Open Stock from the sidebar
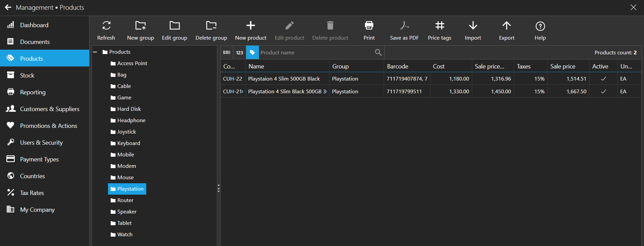 pyautogui.click(x=27, y=76)
